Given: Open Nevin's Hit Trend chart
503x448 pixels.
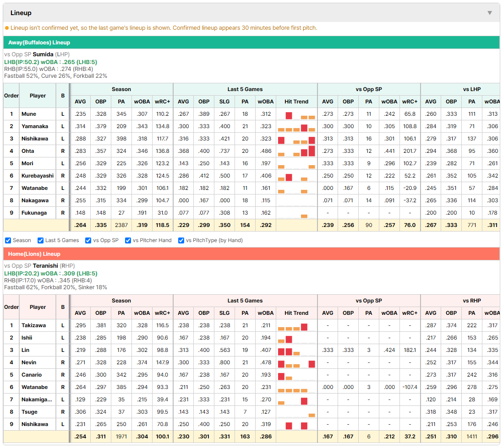Looking at the screenshot, I should pyautogui.click(x=296, y=362).
